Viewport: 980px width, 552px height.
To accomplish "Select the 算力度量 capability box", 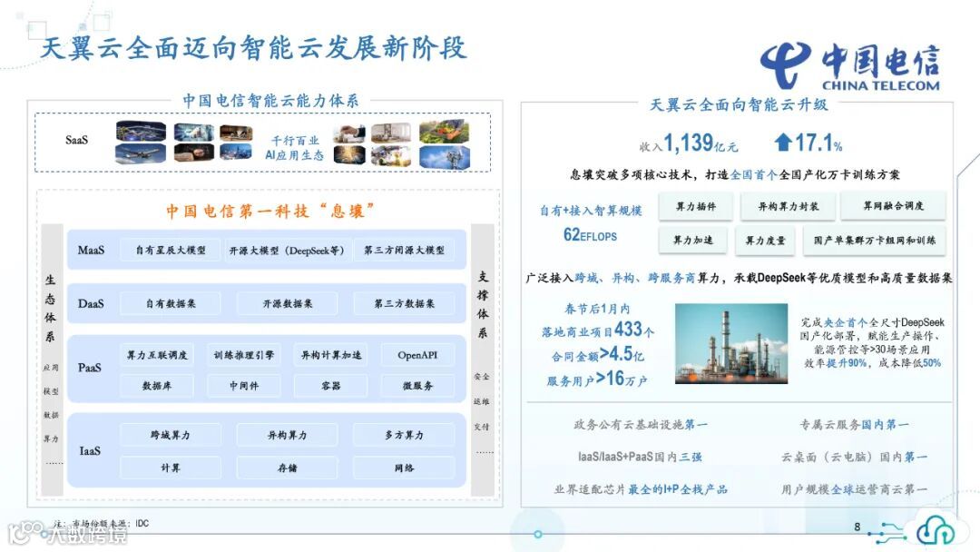I will click(765, 240).
